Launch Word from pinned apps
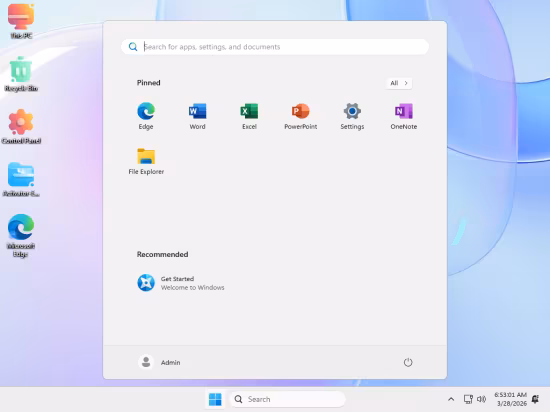550x412 pixels. 197,116
